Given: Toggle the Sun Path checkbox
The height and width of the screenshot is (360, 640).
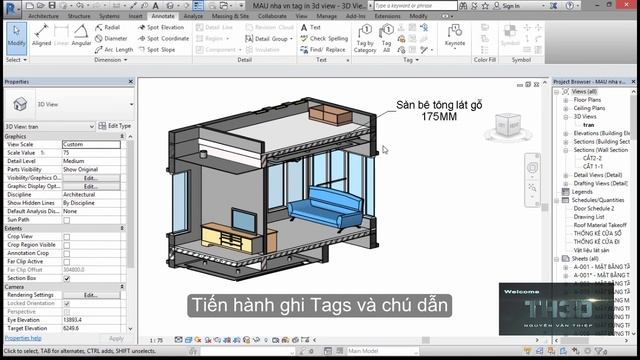Looking at the screenshot, I should (x=67, y=220).
